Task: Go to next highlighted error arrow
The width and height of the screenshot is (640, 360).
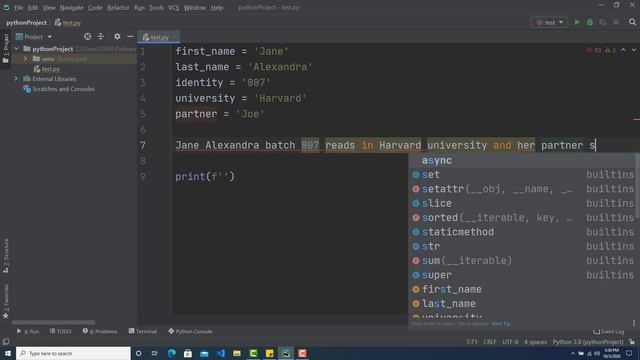Action: (633, 50)
